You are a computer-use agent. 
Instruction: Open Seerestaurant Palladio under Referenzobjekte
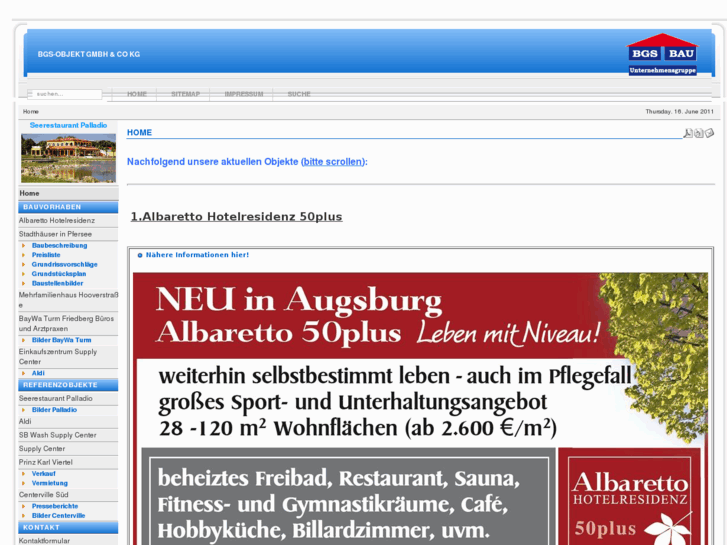click(68, 398)
